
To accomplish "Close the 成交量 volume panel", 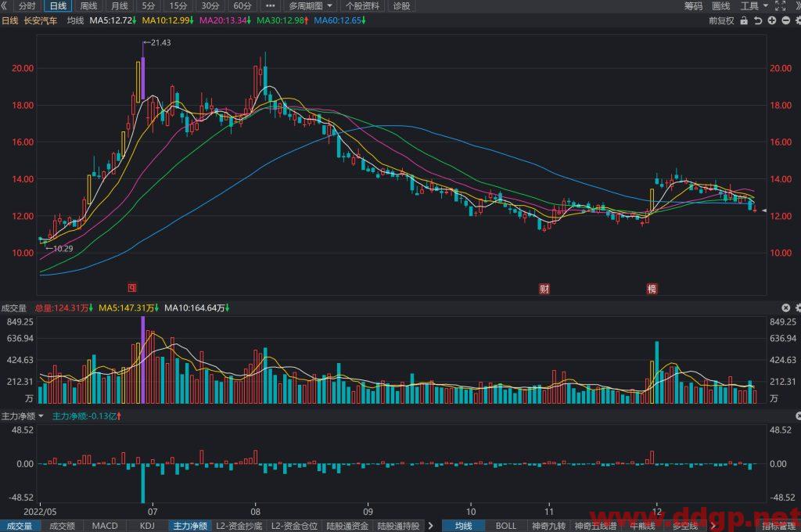I will (785, 307).
